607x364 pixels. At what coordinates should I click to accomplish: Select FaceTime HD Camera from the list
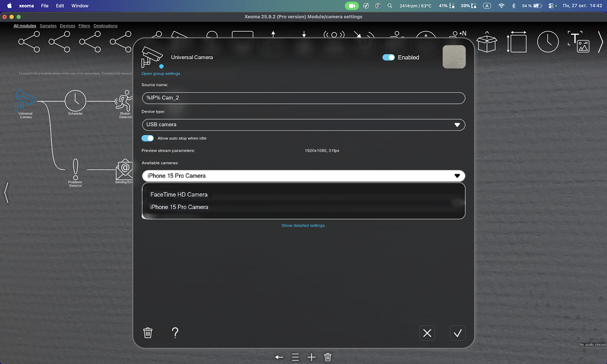click(x=178, y=194)
